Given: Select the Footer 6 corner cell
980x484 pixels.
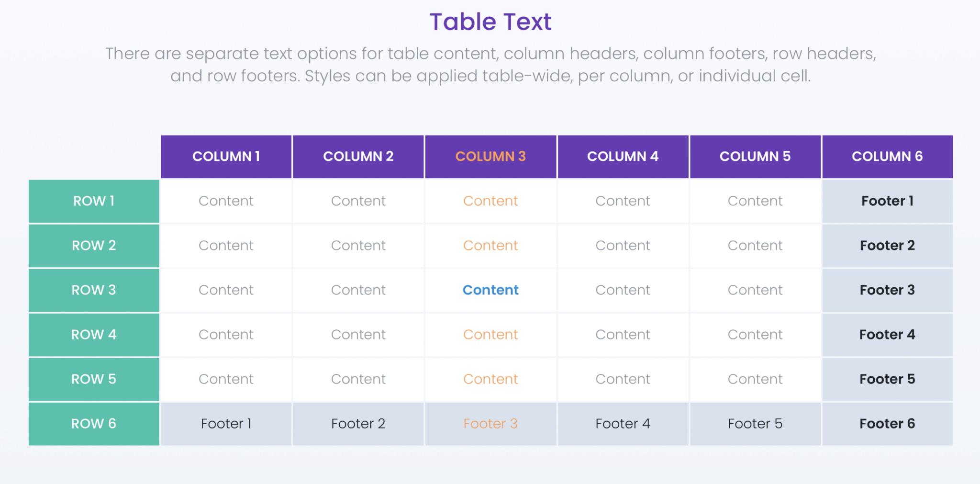Looking at the screenshot, I should click(x=887, y=424).
